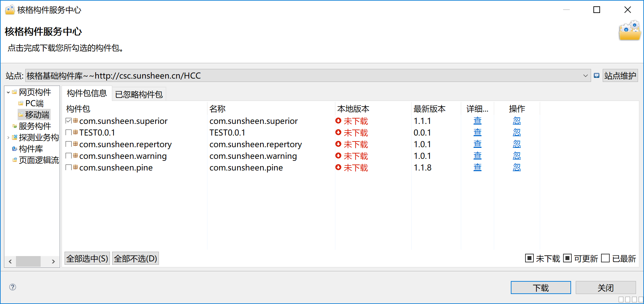Click the site maintenance icon beside dropdown

(596, 76)
